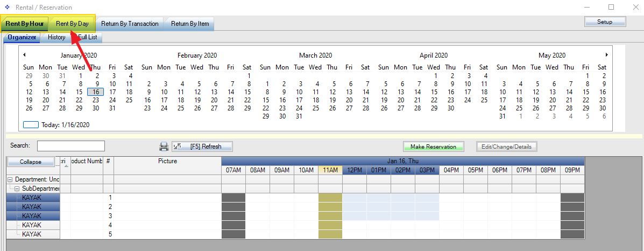
Task: Select KAYAK row number 4
Action: tap(32, 225)
